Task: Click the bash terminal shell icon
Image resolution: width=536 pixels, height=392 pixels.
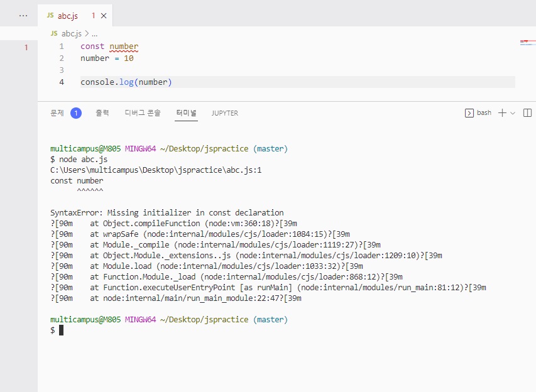Action: point(469,113)
